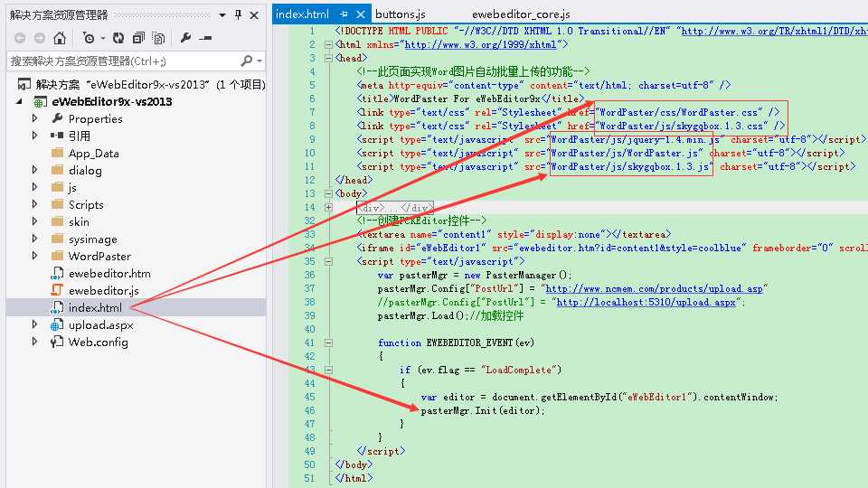Click the Back navigation button in Solution Explorer
This screenshot has height=488, width=868.
click(19, 38)
